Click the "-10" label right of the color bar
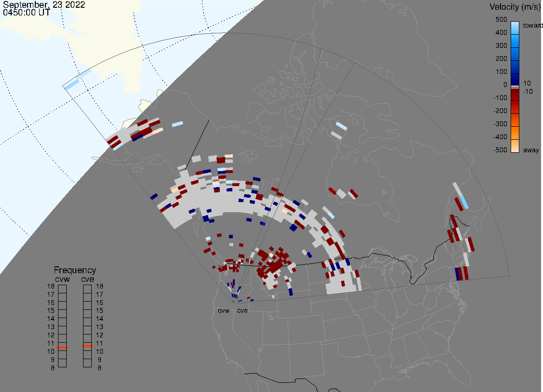Image resolution: width=543 pixels, height=392 pixels. pos(528,91)
